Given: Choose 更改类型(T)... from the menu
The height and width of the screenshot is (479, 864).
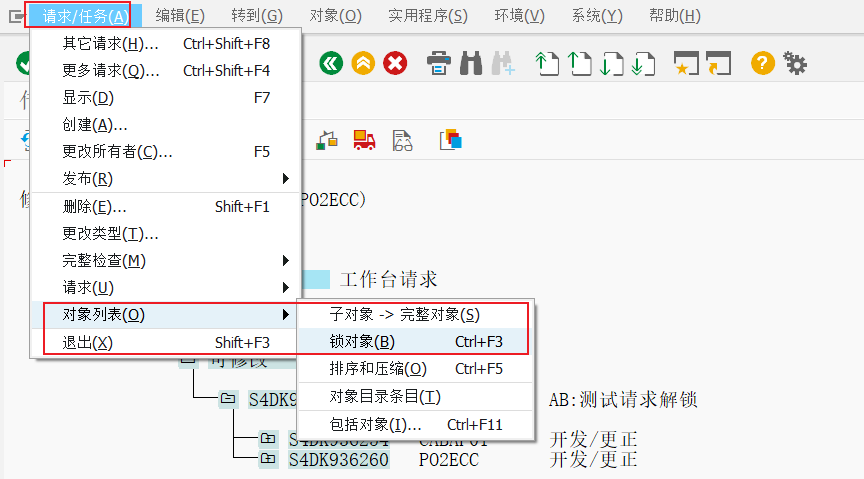Looking at the screenshot, I should click(x=166, y=234).
